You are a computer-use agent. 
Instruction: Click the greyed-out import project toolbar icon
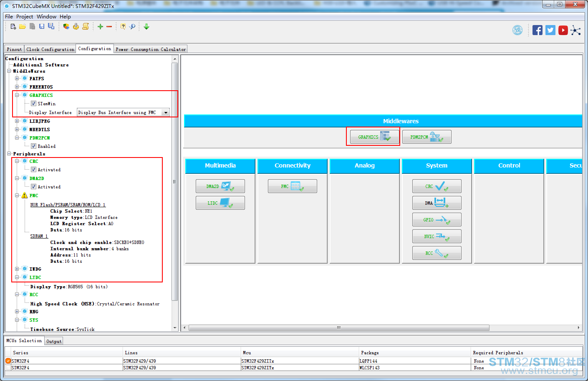click(32, 27)
